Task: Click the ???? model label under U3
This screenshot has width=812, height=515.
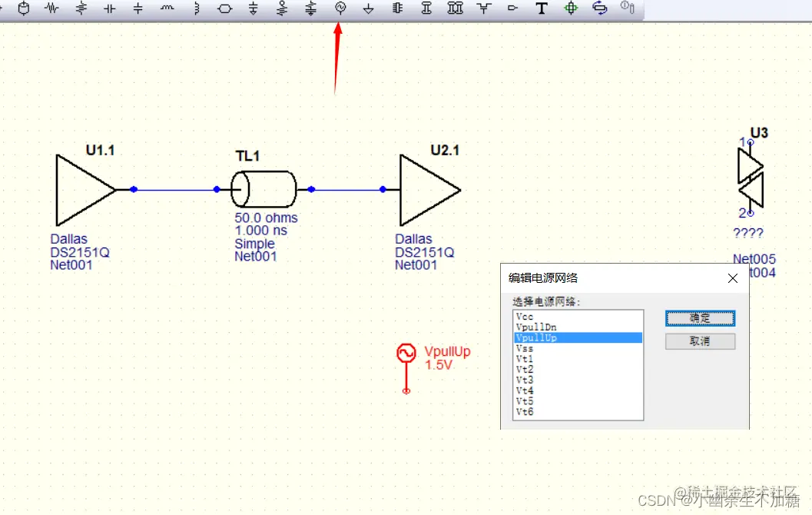Action: click(x=748, y=233)
